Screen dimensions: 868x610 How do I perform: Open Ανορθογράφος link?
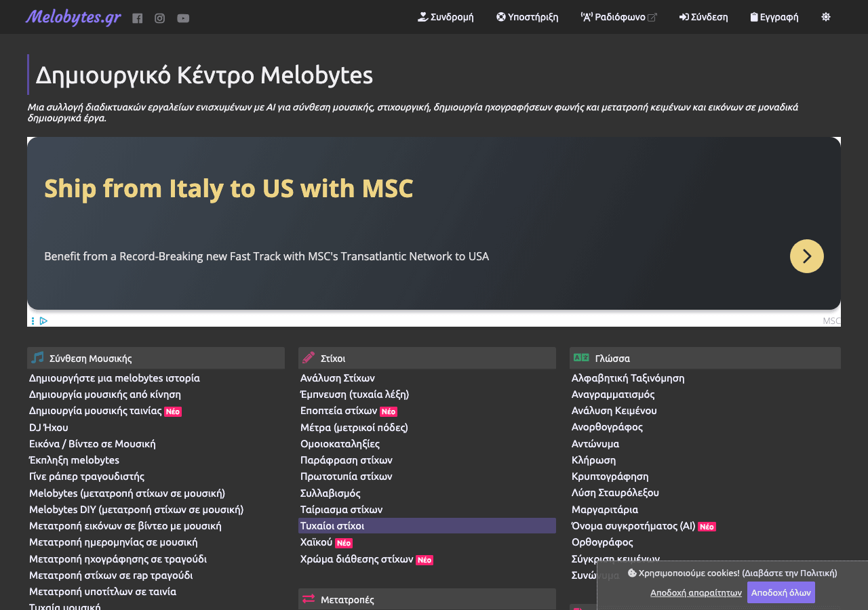[x=607, y=427]
